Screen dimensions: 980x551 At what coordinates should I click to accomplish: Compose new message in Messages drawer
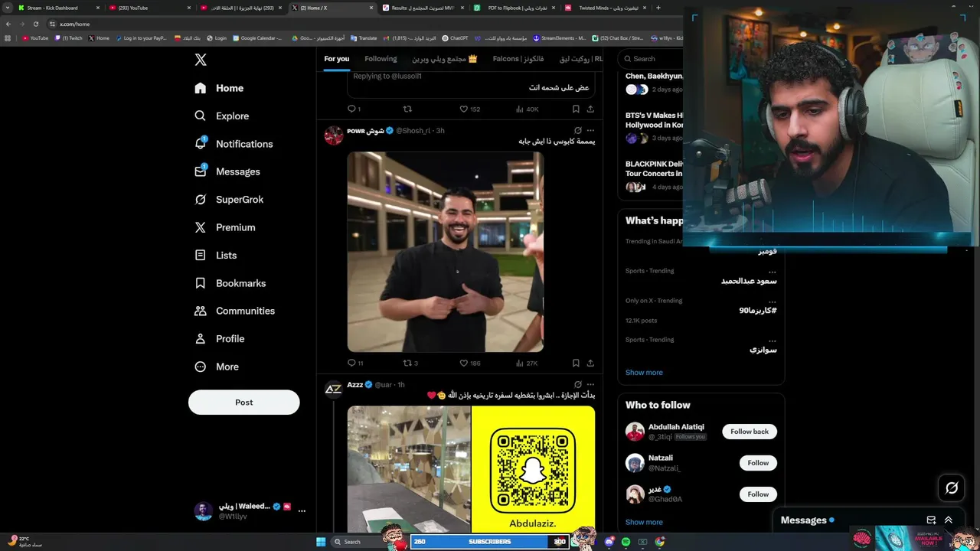931,520
